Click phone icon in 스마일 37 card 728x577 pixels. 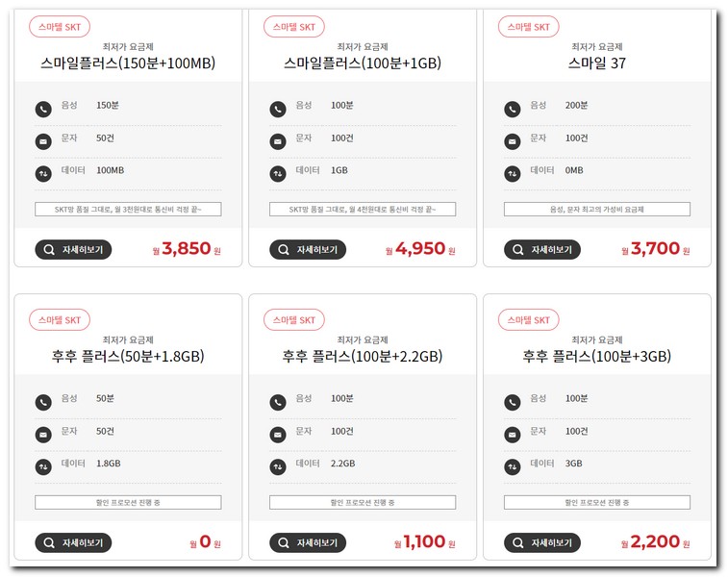[513, 110]
